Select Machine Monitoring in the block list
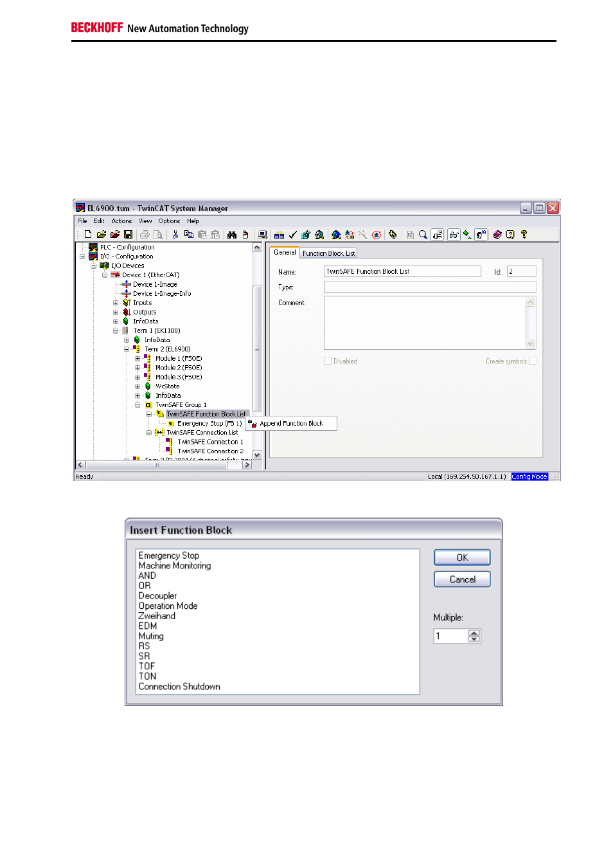 click(x=175, y=566)
